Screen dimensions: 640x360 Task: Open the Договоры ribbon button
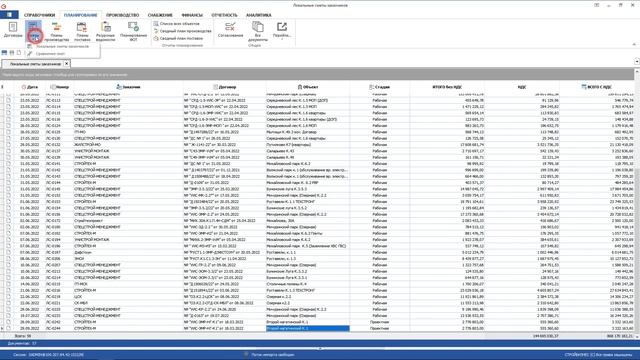click(13, 31)
